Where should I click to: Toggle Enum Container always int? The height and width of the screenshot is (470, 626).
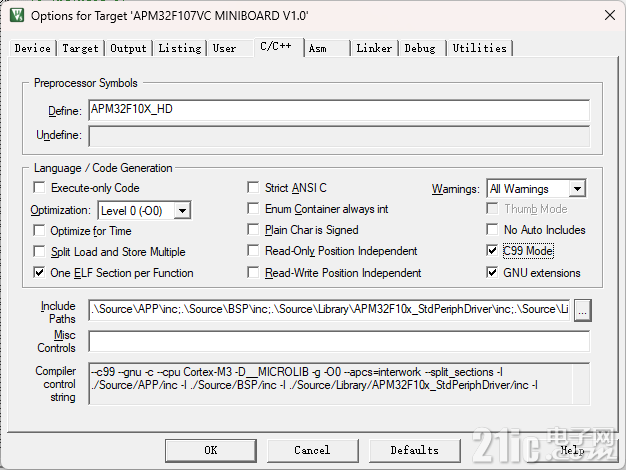point(253,208)
